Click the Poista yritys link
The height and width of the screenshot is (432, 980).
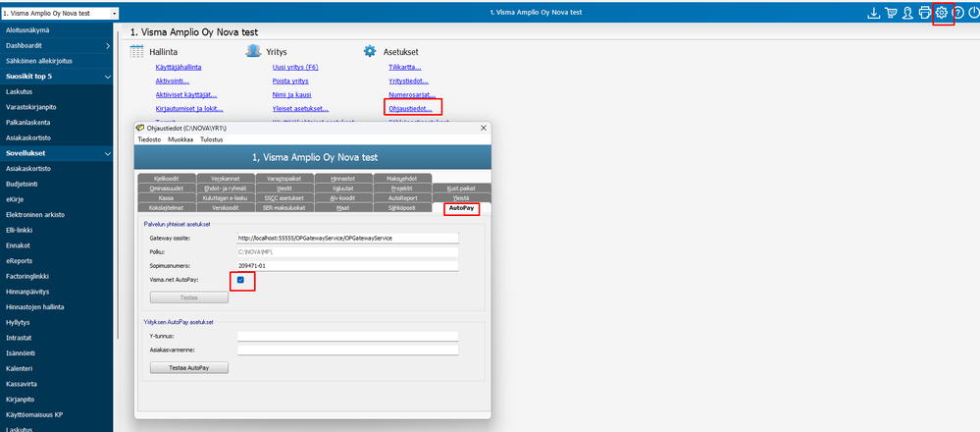[290, 81]
